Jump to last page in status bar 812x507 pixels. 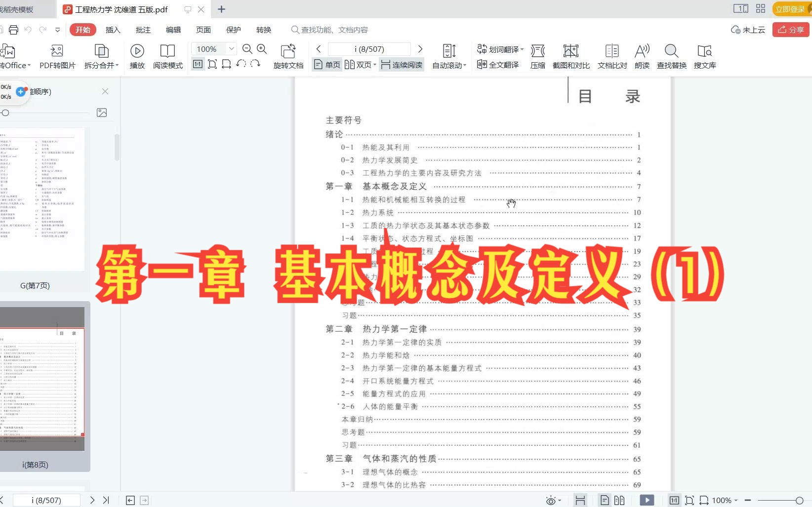106,500
